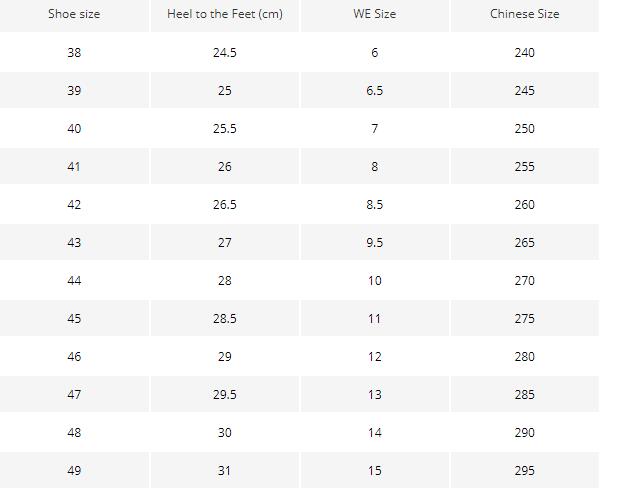Click the Shoe size column header

[74, 14]
